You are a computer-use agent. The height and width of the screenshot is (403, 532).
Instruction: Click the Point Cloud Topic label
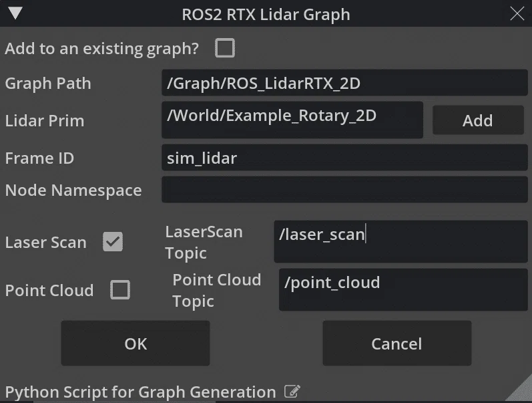pyautogui.click(x=217, y=291)
